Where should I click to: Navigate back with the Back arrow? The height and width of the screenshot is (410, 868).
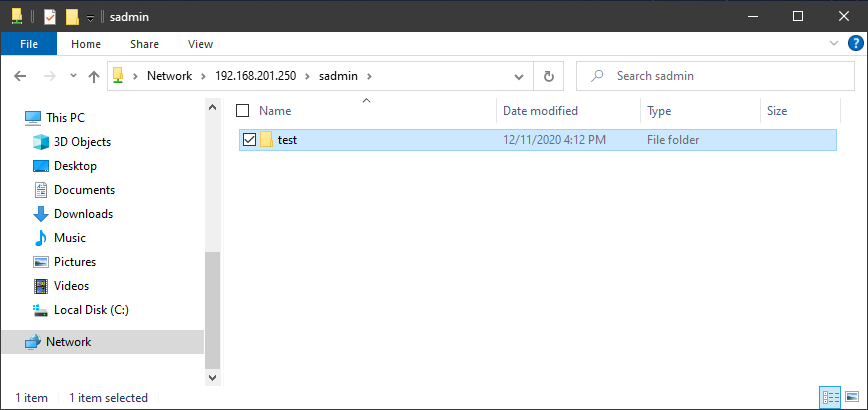point(21,76)
